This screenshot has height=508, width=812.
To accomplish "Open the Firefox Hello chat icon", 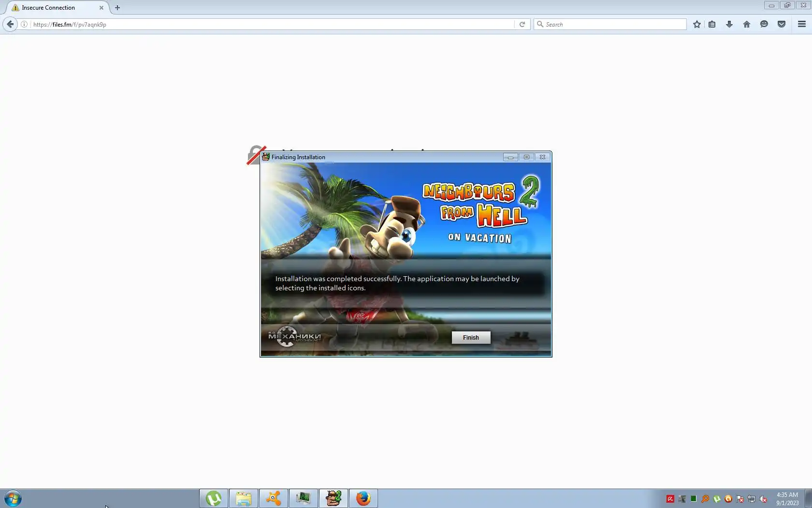I will click(764, 24).
